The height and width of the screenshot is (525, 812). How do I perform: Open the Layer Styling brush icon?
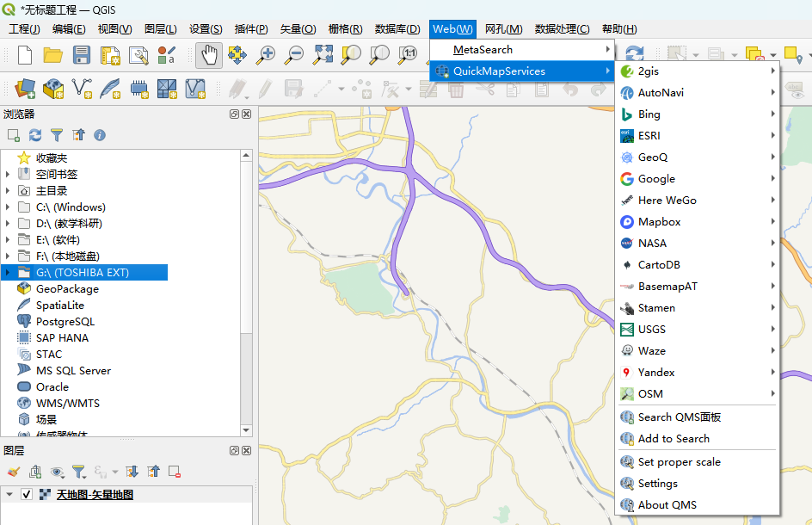(14, 472)
